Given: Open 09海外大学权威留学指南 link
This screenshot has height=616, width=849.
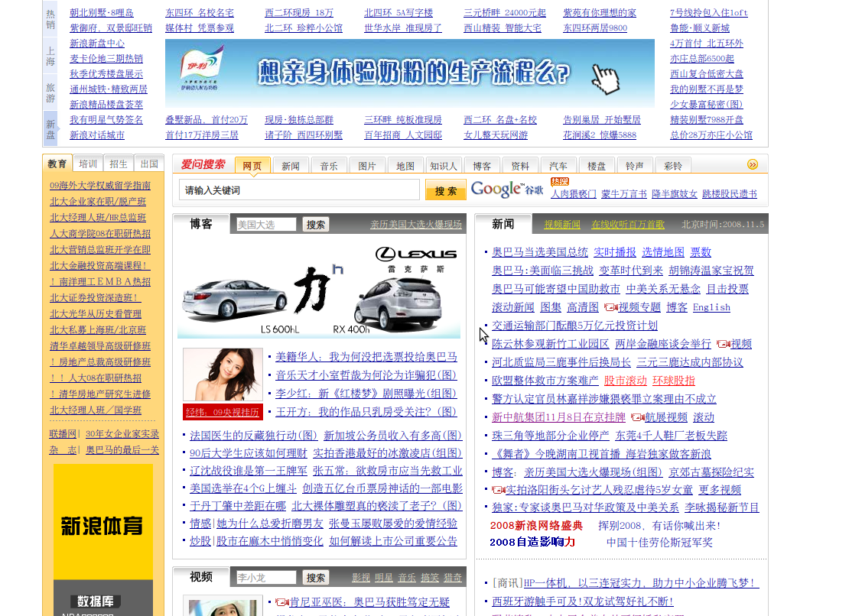Looking at the screenshot, I should (x=100, y=186).
